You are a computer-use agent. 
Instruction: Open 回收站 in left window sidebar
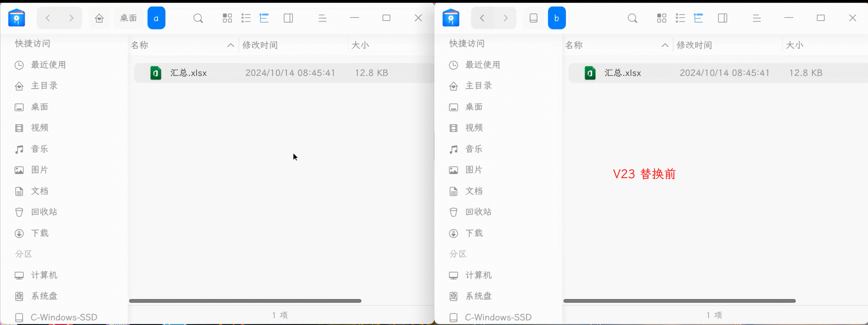44,212
